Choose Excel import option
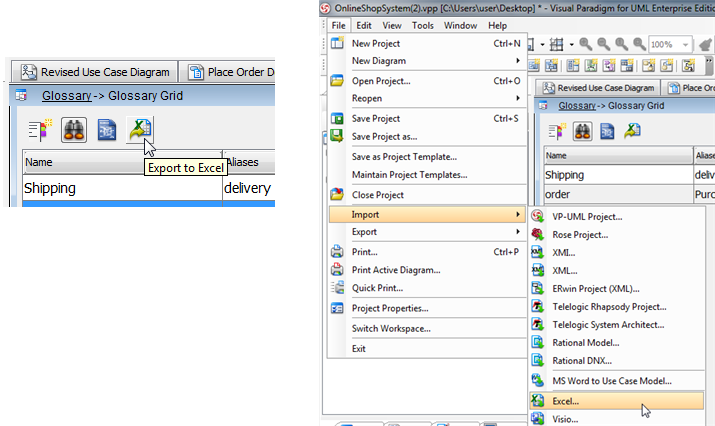Viewport: 715px width, 426px height. [617, 401]
